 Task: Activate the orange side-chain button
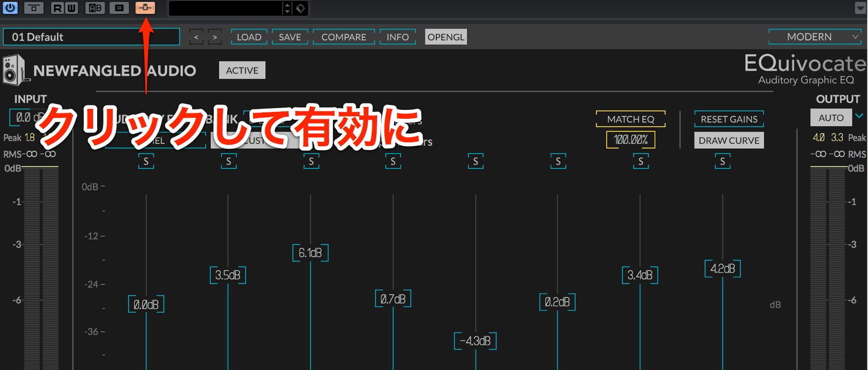[x=145, y=8]
